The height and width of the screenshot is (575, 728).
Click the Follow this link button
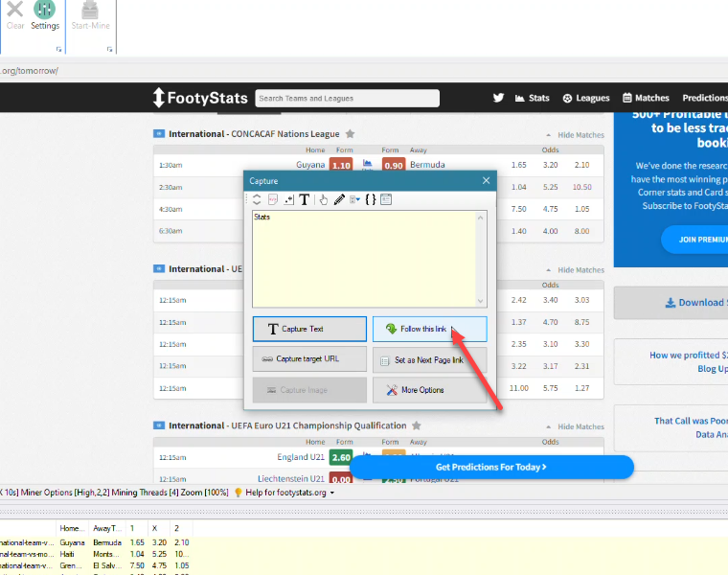point(429,329)
